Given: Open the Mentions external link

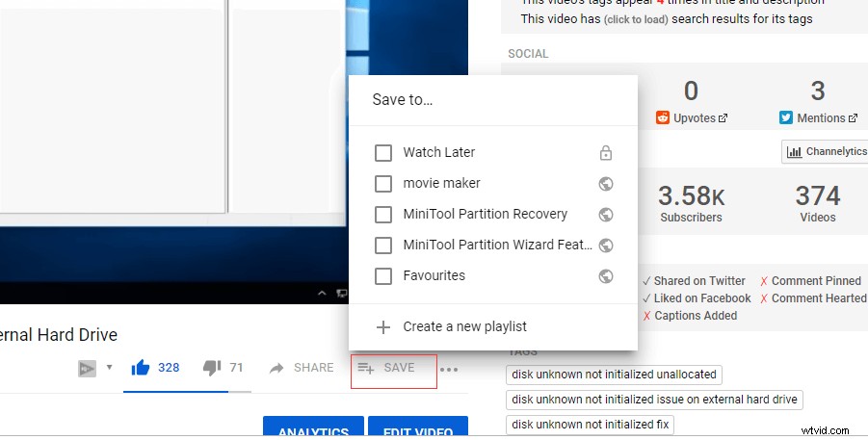Looking at the screenshot, I should pos(853,117).
